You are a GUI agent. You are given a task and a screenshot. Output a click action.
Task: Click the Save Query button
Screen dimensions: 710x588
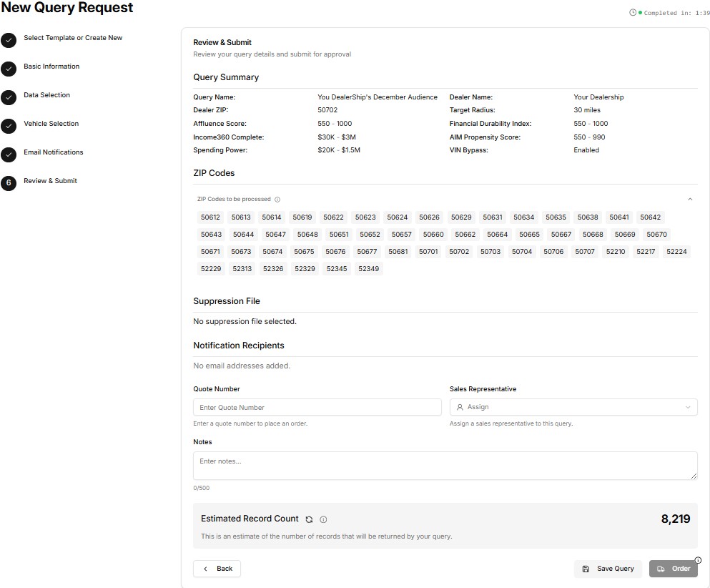tap(608, 569)
